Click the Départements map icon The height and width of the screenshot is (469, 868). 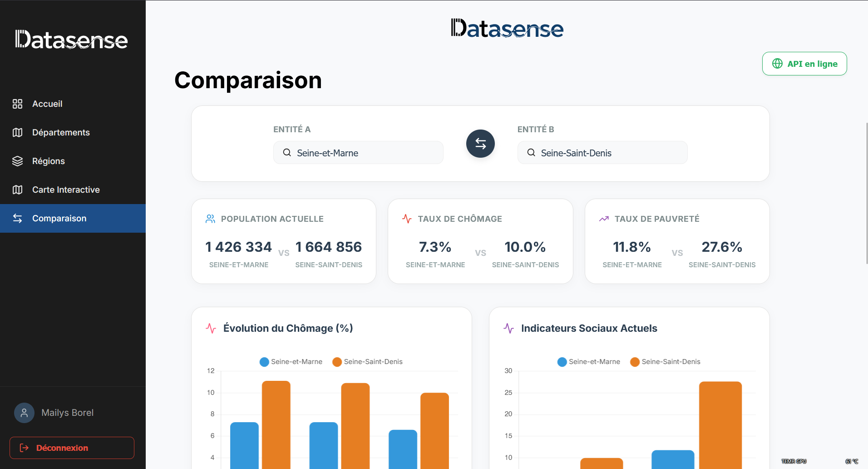coord(17,133)
